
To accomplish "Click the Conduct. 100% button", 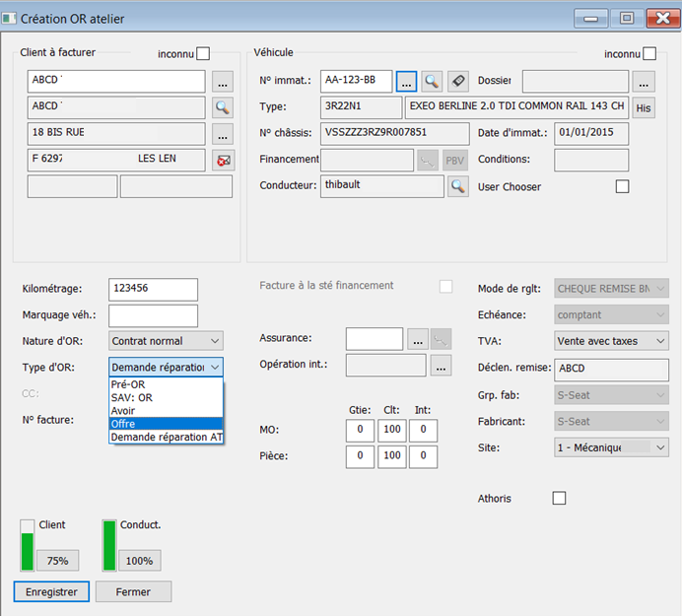I will pos(139,561).
